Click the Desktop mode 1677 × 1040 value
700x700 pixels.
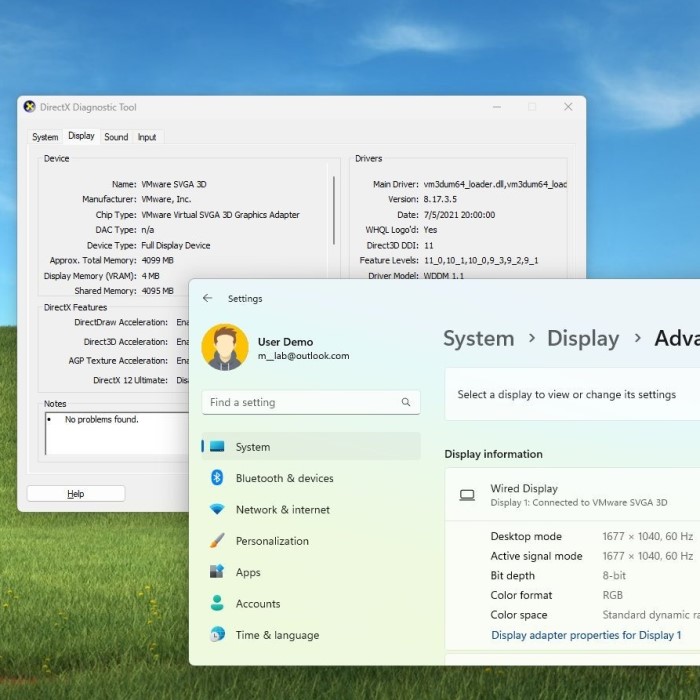point(647,536)
